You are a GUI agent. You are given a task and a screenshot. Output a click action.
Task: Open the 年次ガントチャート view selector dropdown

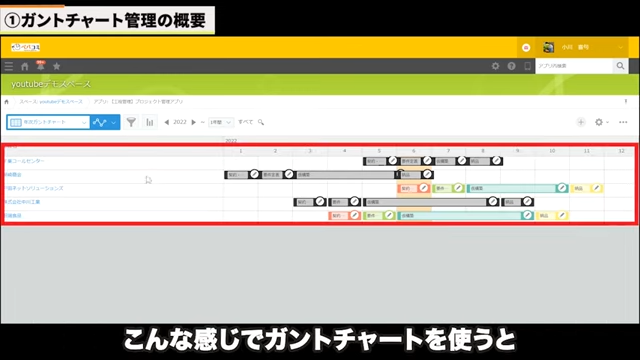pyautogui.click(x=48, y=122)
